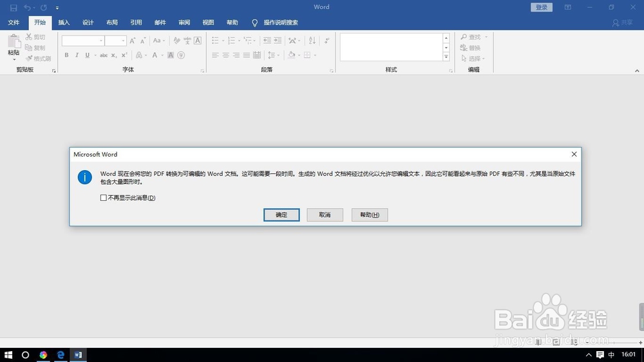Expand the styles gallery More arrow
Image resolution: width=644 pixels, height=362 pixels.
tap(446, 57)
